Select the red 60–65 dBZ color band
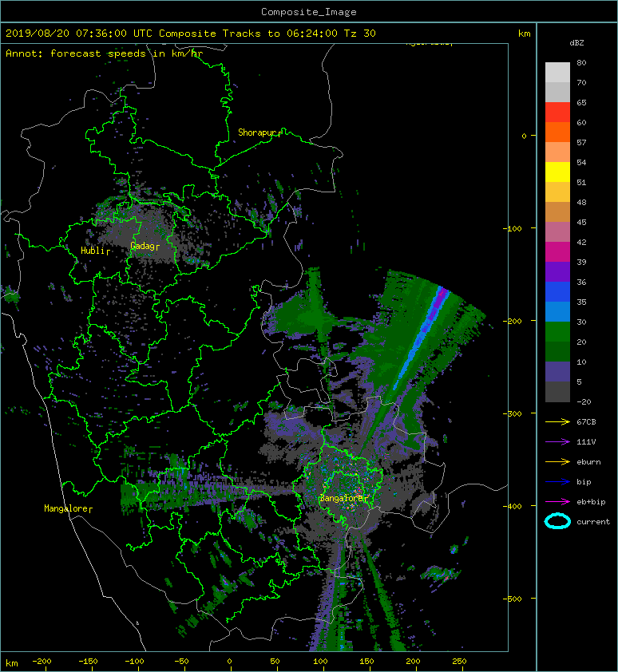The image size is (618, 672). click(557, 113)
